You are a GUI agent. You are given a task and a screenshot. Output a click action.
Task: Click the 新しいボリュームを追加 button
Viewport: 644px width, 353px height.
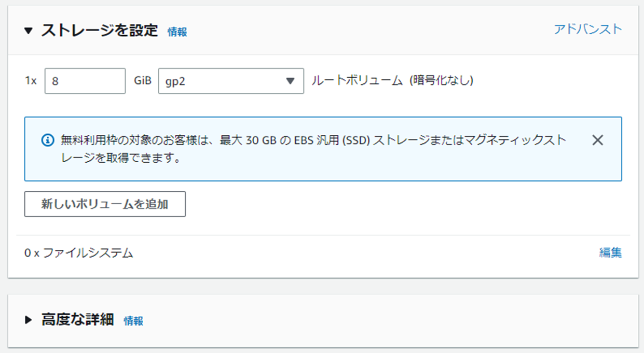tap(104, 204)
